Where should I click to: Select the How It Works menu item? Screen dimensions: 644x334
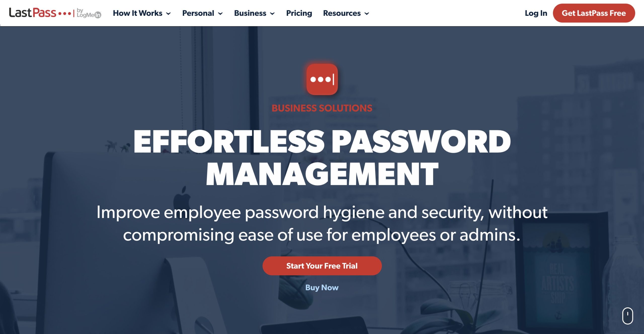(x=137, y=13)
